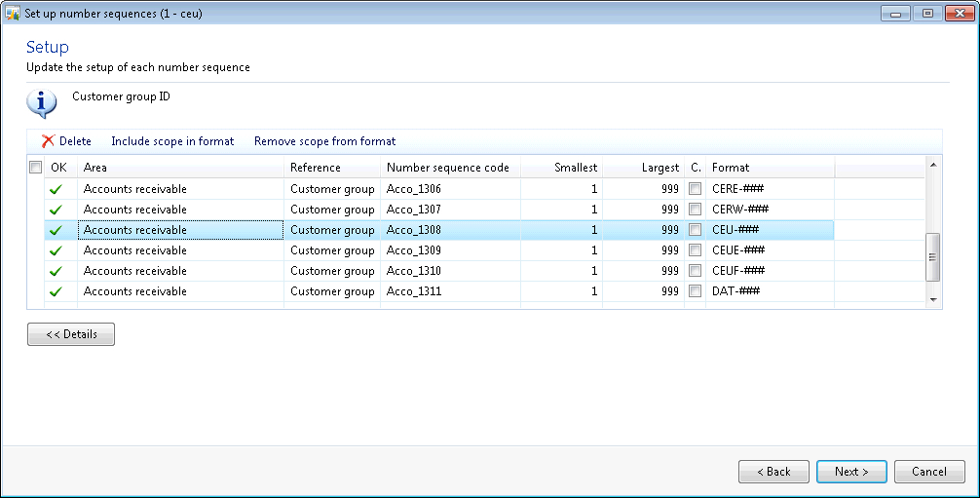Cancel the number sequence wizard
The height and width of the screenshot is (498, 980).
(x=929, y=472)
